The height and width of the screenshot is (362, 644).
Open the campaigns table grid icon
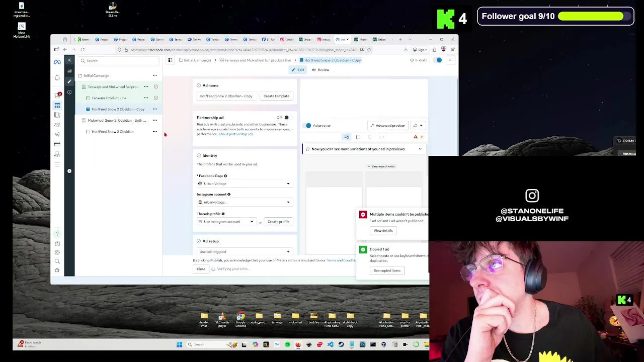tap(57, 105)
